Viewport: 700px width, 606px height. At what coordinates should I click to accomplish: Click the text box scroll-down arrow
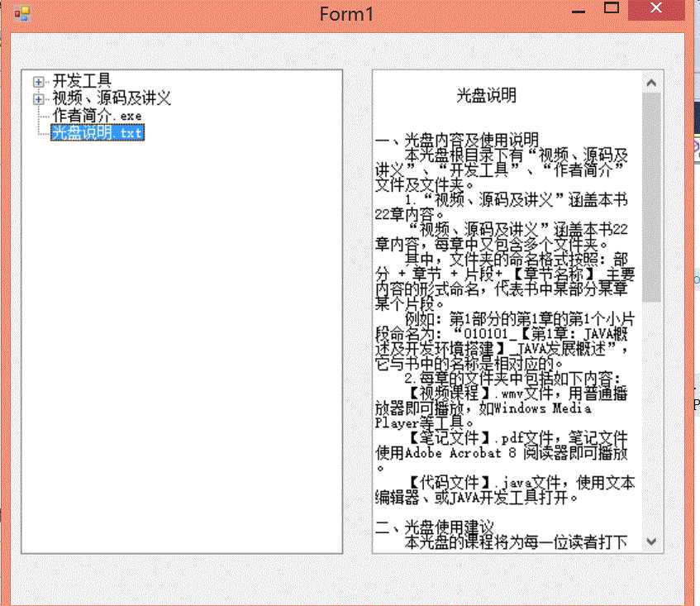[x=651, y=542]
